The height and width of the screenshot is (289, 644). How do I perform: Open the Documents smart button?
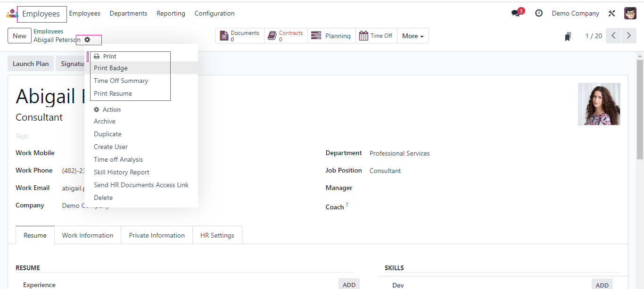(x=239, y=36)
